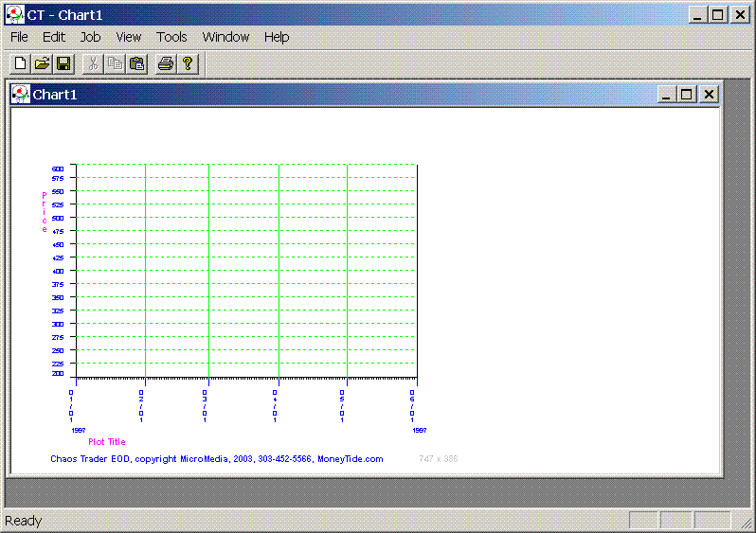Click the '747 x 386' size text
The image size is (756, 533).
click(439, 459)
